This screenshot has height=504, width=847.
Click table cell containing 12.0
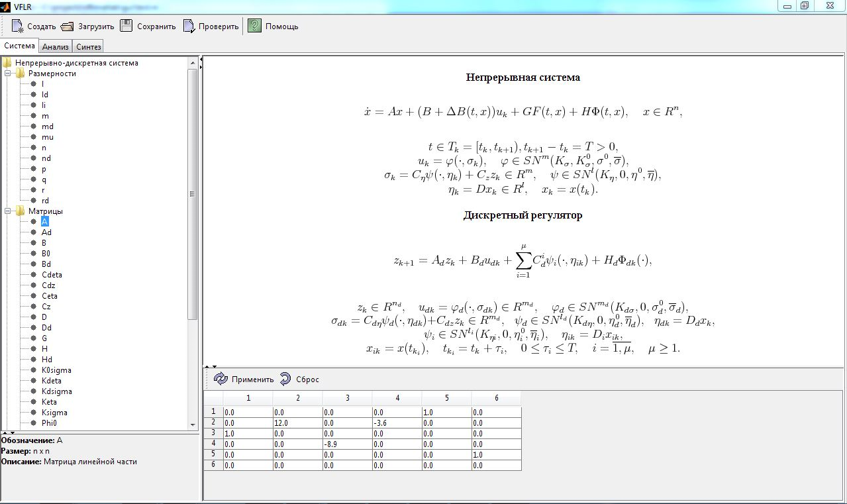297,423
